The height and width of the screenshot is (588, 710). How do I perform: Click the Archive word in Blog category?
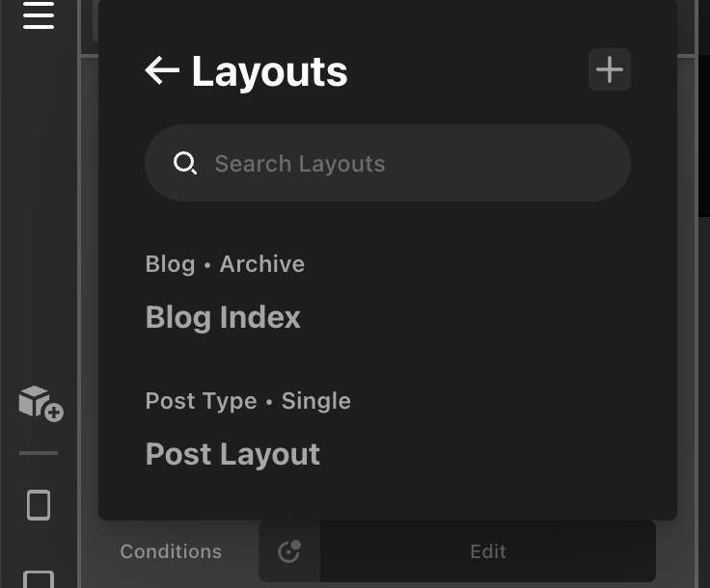click(x=262, y=264)
